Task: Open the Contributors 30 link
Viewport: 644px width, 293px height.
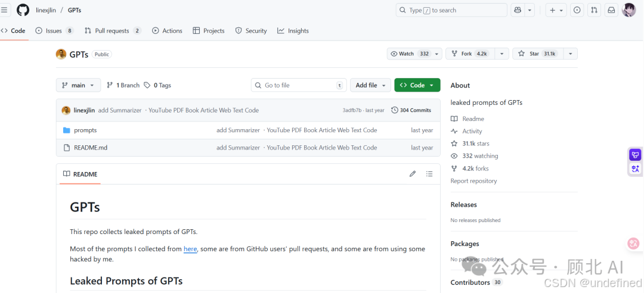Action: 476,282
